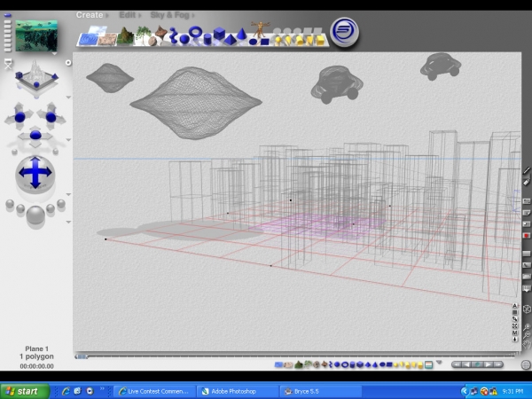Click the M material icon beside object
The height and width of the screenshot is (399, 532).
click(x=514, y=332)
